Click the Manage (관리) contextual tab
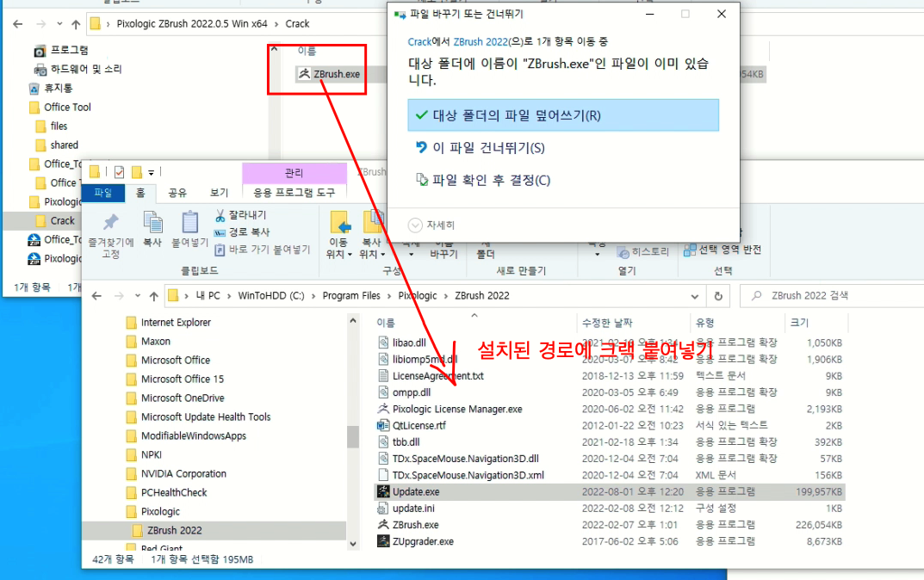This screenshot has height=580, width=924. click(x=294, y=172)
